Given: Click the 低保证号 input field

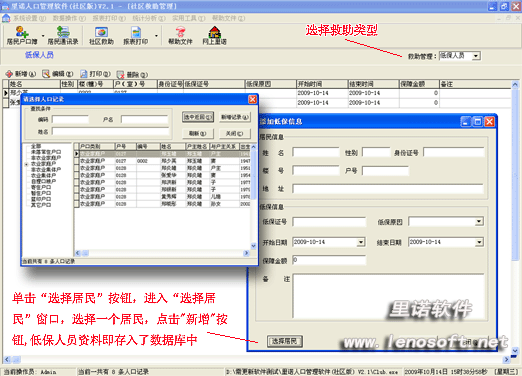Looking at the screenshot, I should coord(329,222).
